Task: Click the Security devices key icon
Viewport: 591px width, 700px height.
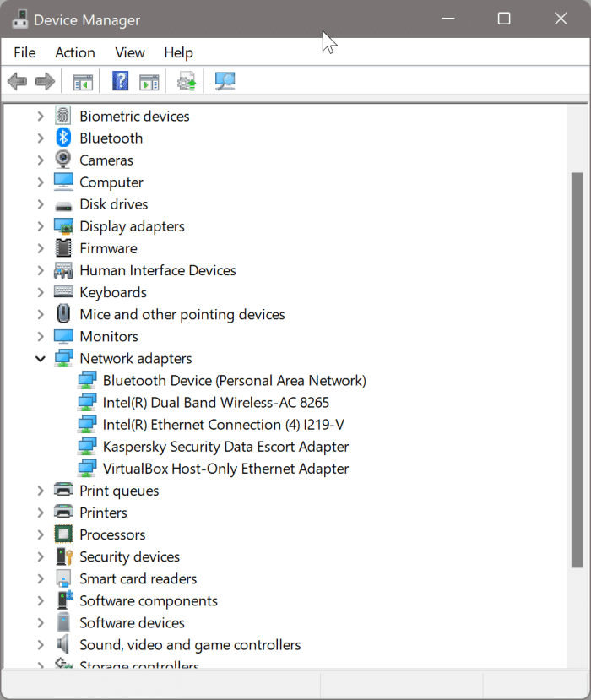Action: [x=64, y=556]
